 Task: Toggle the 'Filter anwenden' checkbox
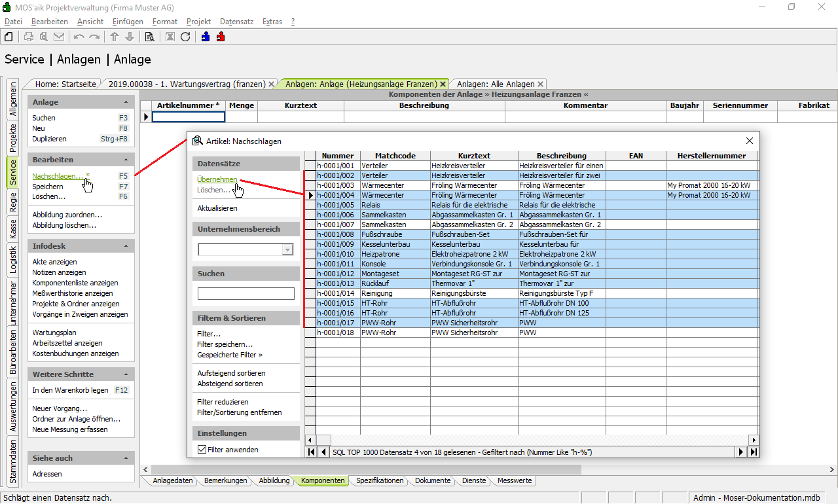(x=202, y=450)
